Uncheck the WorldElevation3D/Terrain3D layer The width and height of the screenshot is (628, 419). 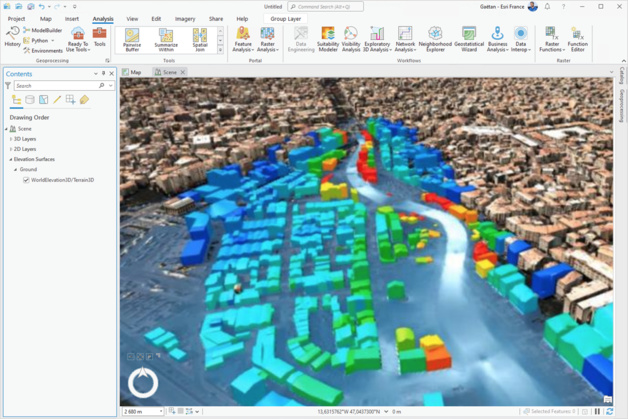(26, 180)
